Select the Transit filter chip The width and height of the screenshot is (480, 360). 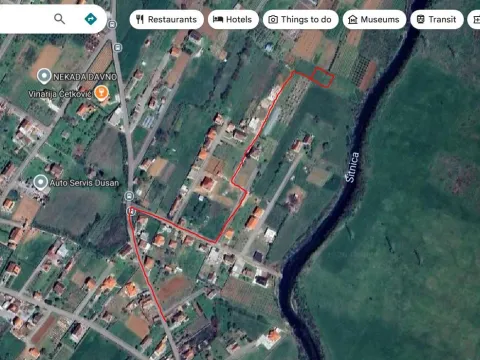pos(437,20)
